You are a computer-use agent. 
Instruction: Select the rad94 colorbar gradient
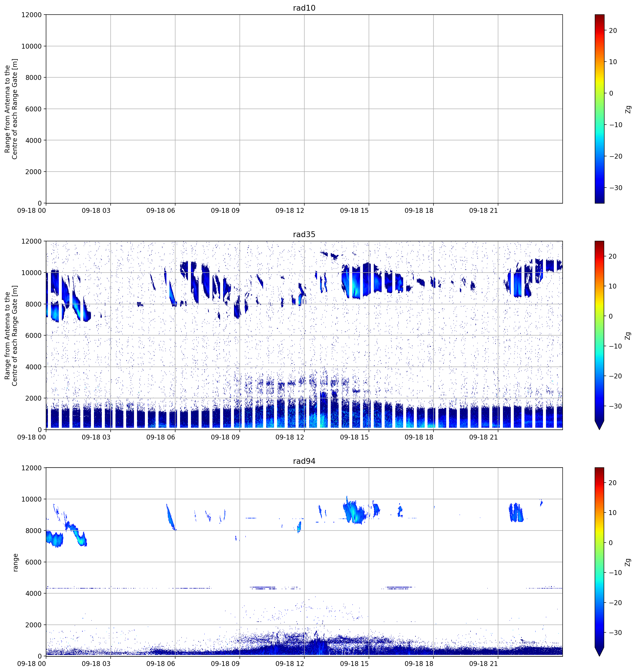[599, 562]
